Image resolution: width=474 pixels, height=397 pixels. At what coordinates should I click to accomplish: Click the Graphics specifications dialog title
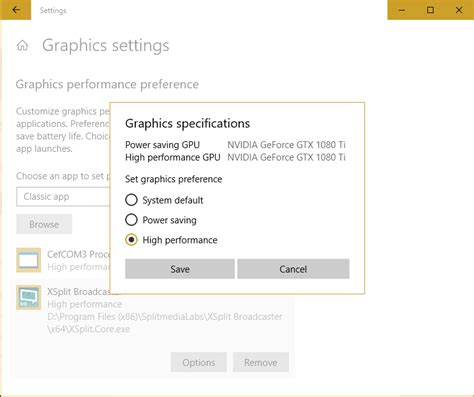pyautogui.click(x=187, y=124)
